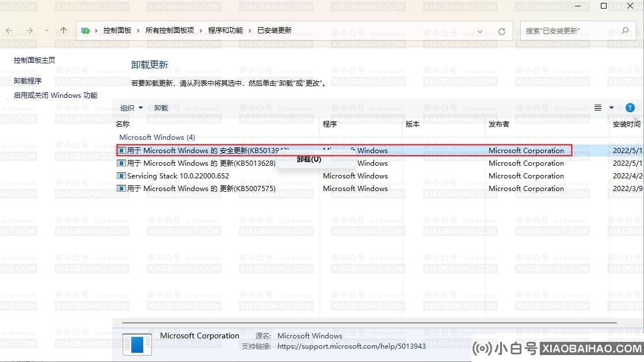Click Microsoft Windows program cell for Servicing Stack

click(355, 176)
